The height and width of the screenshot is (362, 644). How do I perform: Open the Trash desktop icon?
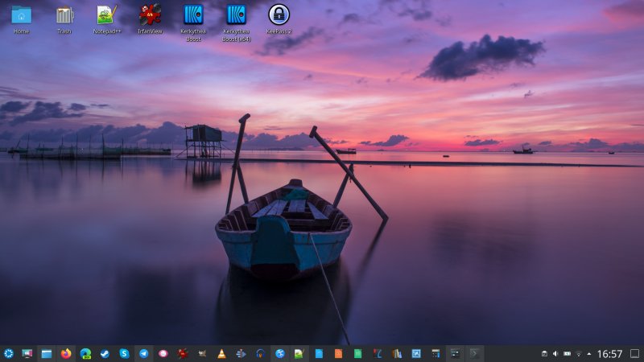(x=64, y=15)
